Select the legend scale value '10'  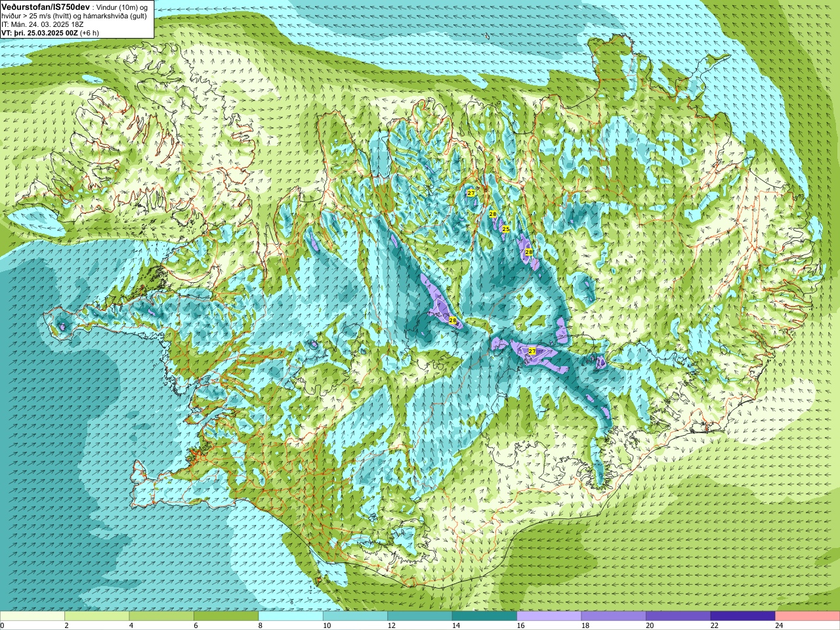[326, 625]
